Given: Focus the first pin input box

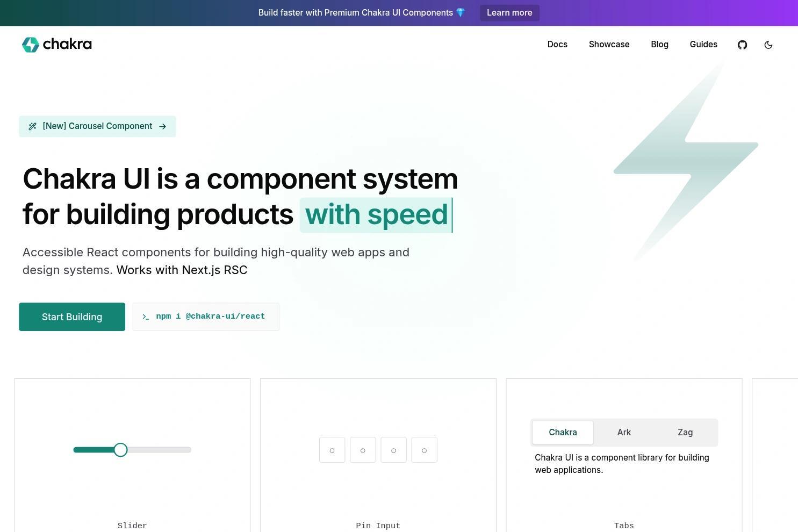Looking at the screenshot, I should [332, 450].
